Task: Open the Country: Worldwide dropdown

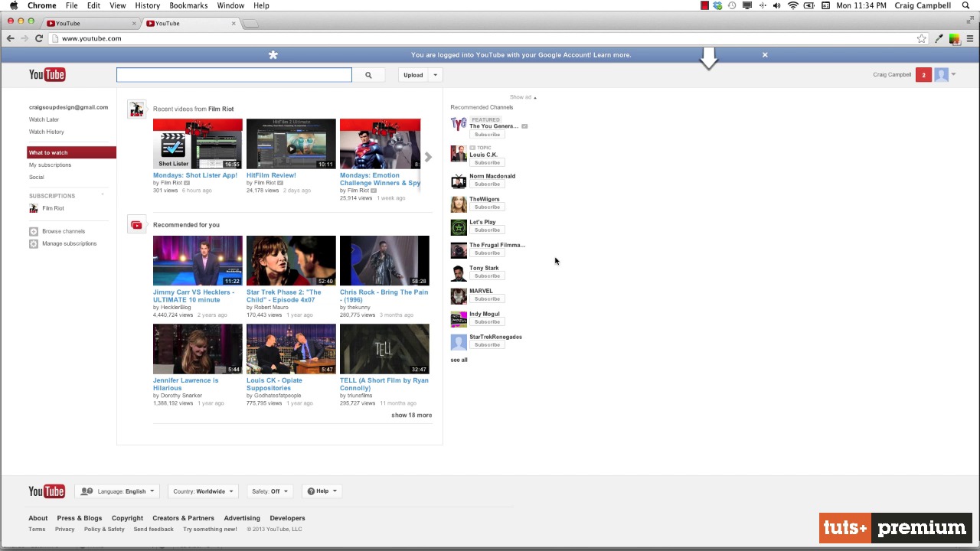Action: coord(203,491)
